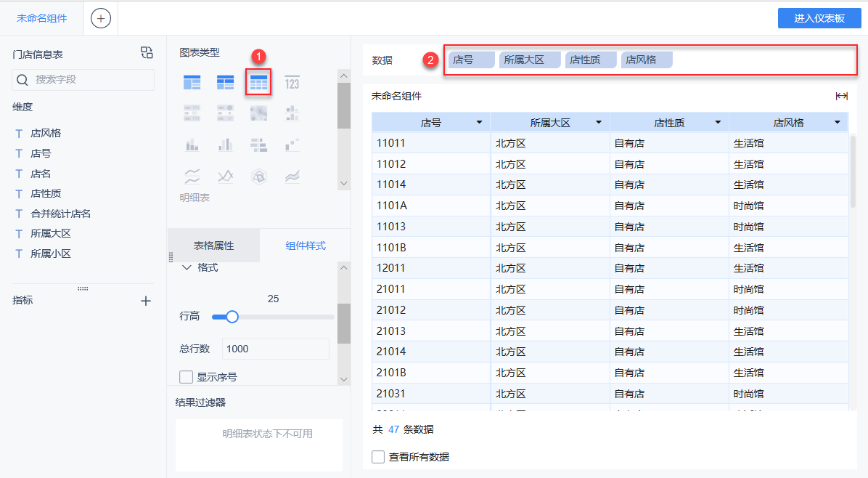This screenshot has height=478, width=868.
Task: Add a new component tab with plus
Action: coord(101,18)
